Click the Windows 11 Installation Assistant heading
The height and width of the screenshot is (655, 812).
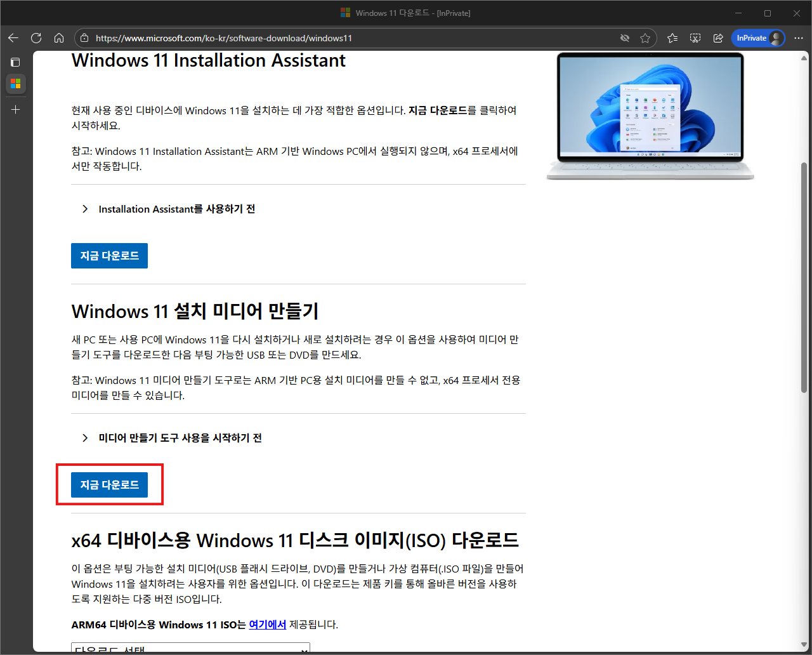point(208,60)
